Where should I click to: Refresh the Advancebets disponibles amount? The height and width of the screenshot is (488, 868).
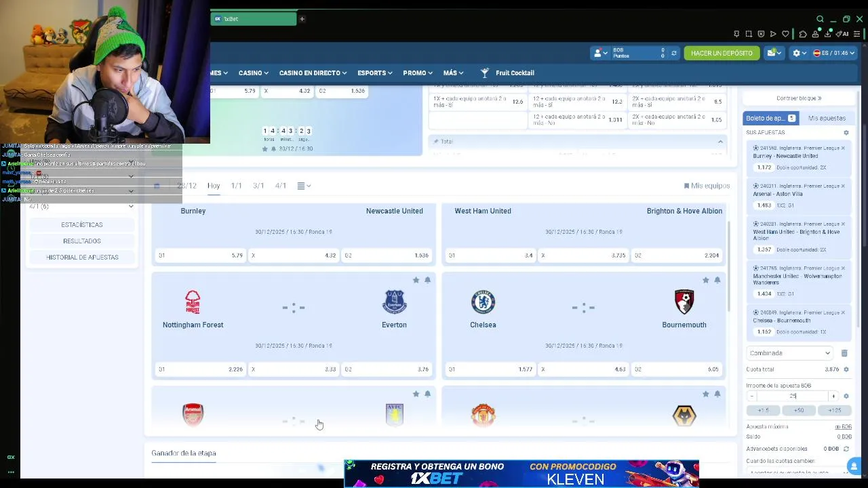click(846, 449)
